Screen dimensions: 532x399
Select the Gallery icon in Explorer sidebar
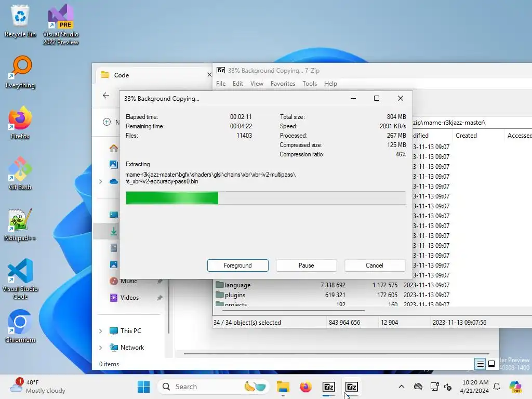tap(114, 165)
